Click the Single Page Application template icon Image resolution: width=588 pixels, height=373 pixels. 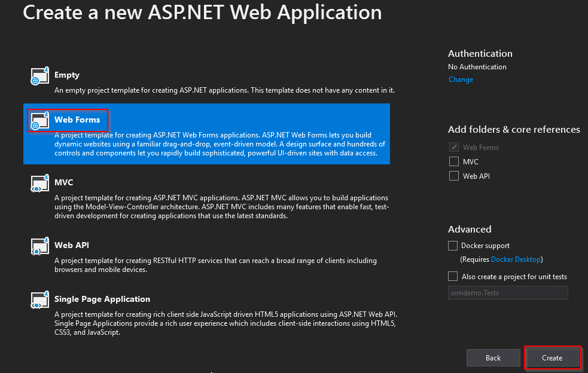coord(39,300)
